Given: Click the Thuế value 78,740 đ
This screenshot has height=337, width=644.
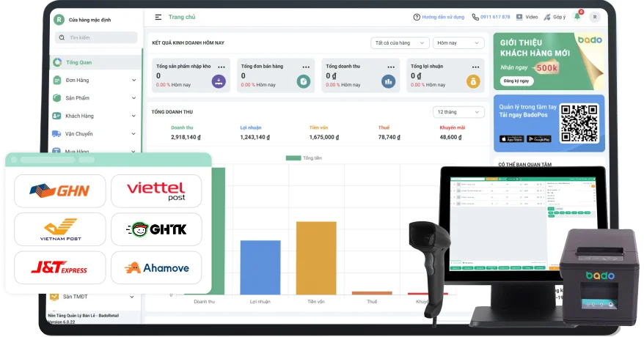Looking at the screenshot, I should (x=389, y=137).
